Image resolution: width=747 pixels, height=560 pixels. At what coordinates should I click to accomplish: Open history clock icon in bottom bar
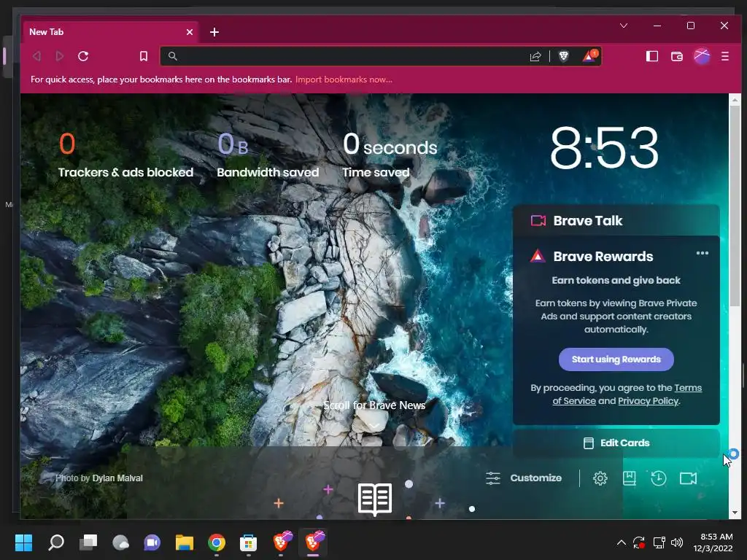[659, 478]
